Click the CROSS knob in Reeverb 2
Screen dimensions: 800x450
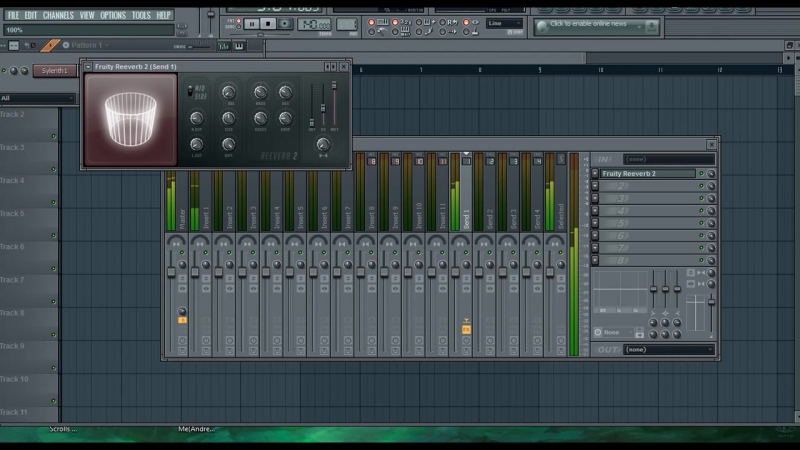[260, 118]
